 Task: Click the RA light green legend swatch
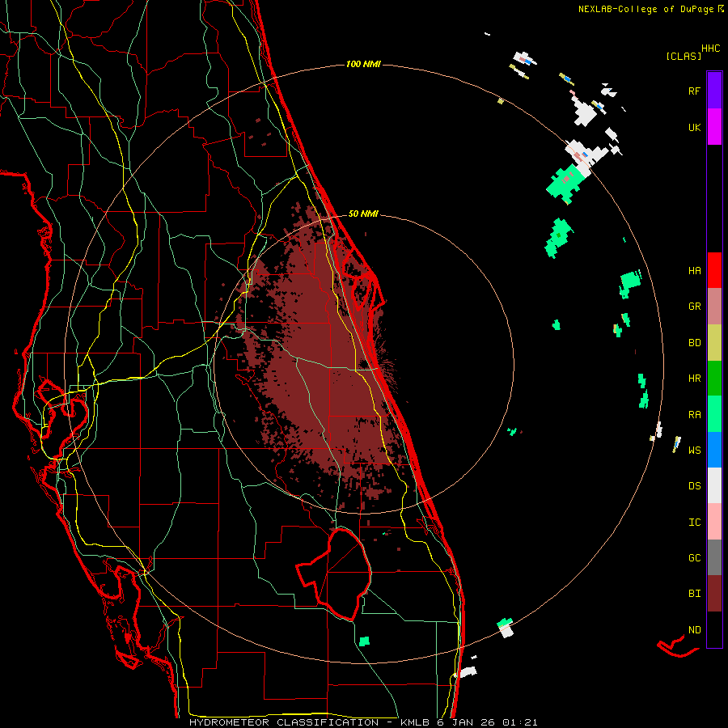tap(714, 414)
